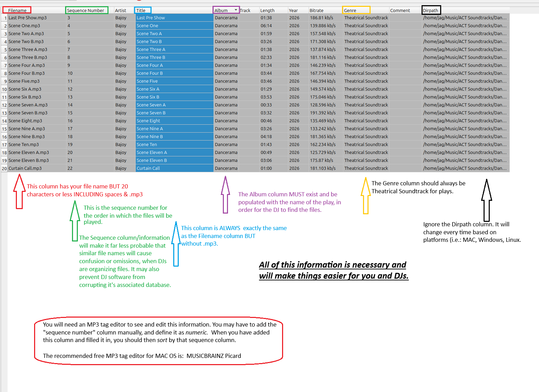Toggle the Album column sort arrow
The image size is (539, 392).
(x=236, y=10)
